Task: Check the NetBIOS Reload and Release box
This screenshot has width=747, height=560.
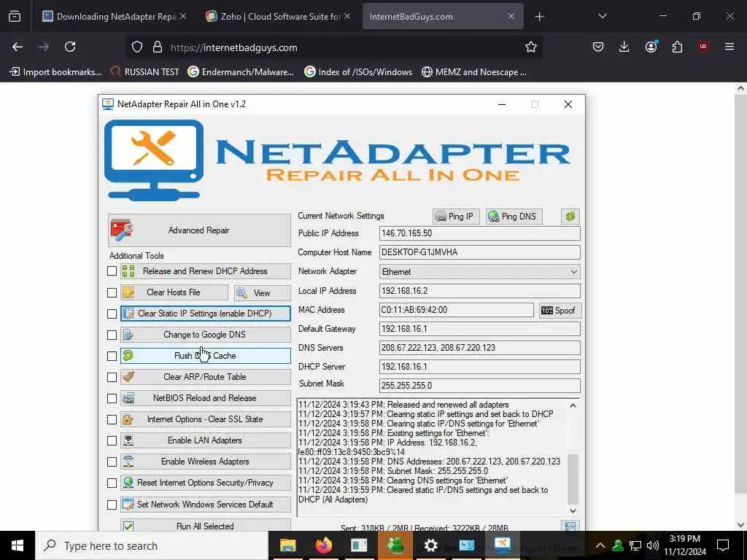Action: [x=112, y=398]
